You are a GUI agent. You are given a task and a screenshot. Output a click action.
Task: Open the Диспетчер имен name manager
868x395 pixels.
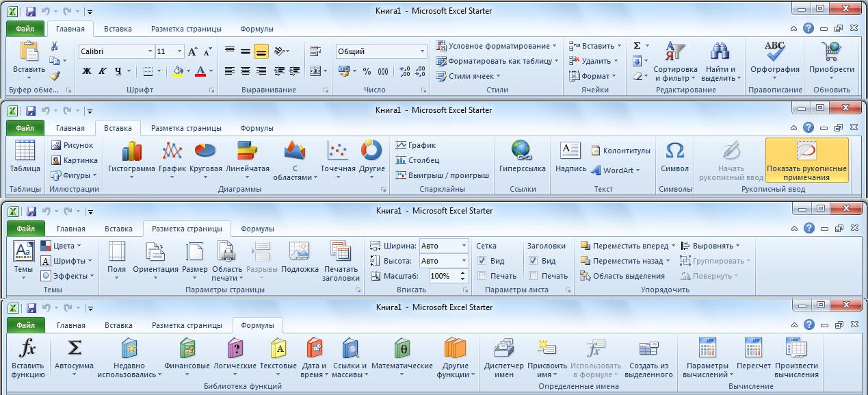click(x=503, y=349)
